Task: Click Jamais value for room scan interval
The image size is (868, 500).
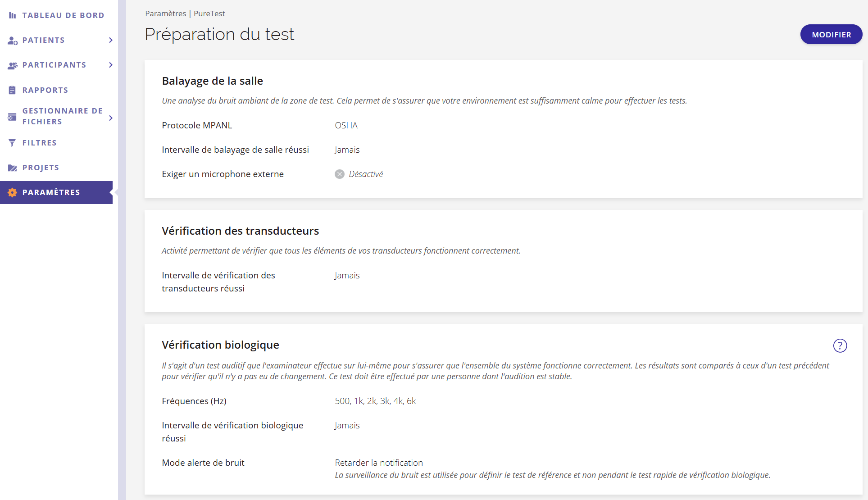Action: pyautogui.click(x=347, y=150)
